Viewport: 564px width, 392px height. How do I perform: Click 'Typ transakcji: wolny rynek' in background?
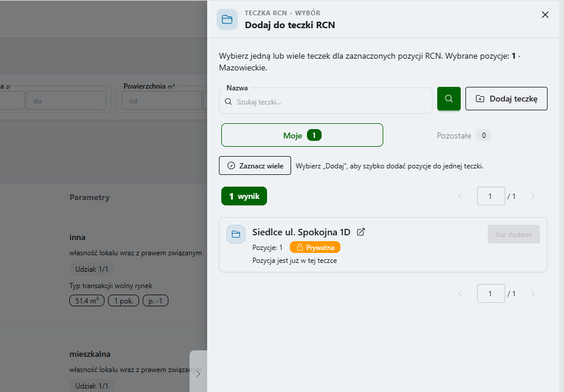(111, 286)
